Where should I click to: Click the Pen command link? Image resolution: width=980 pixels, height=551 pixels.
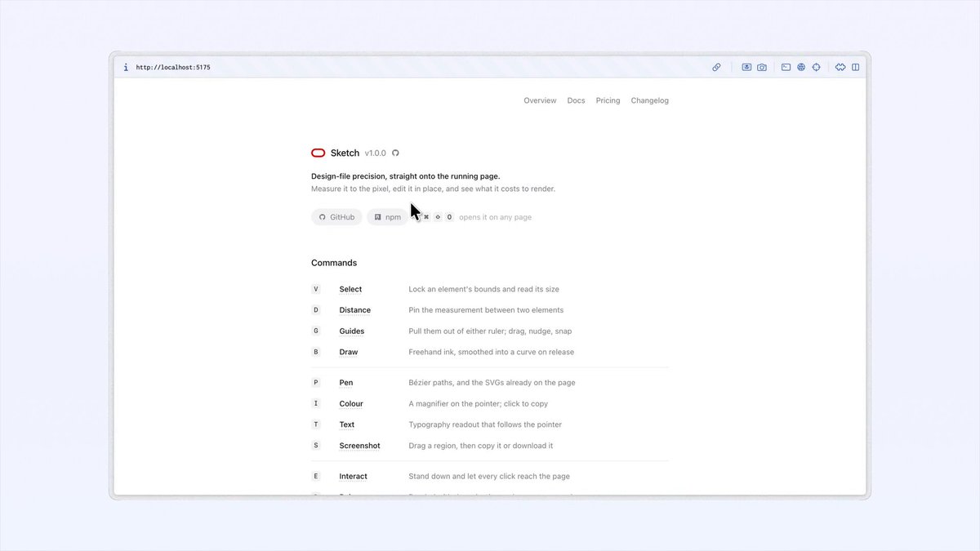pos(346,383)
